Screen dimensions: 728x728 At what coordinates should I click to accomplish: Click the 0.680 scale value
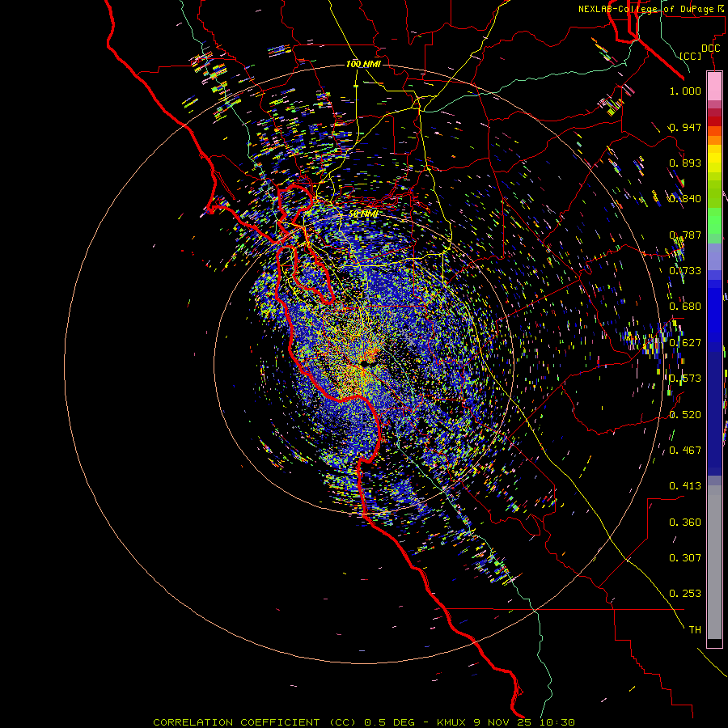pyautogui.click(x=685, y=307)
